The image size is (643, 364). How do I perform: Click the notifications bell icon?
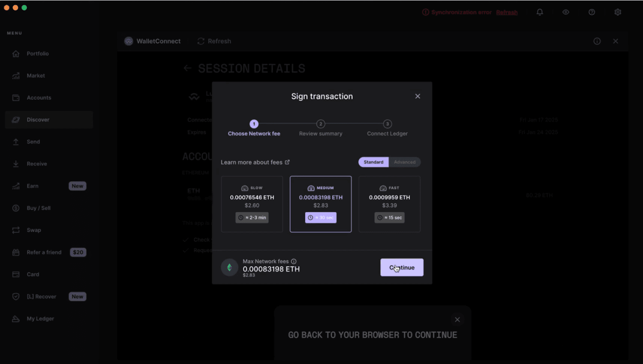pos(540,12)
